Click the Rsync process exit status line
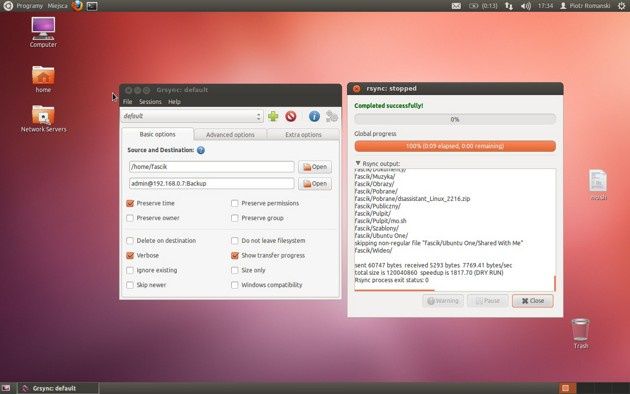The image size is (630, 394). 391,280
